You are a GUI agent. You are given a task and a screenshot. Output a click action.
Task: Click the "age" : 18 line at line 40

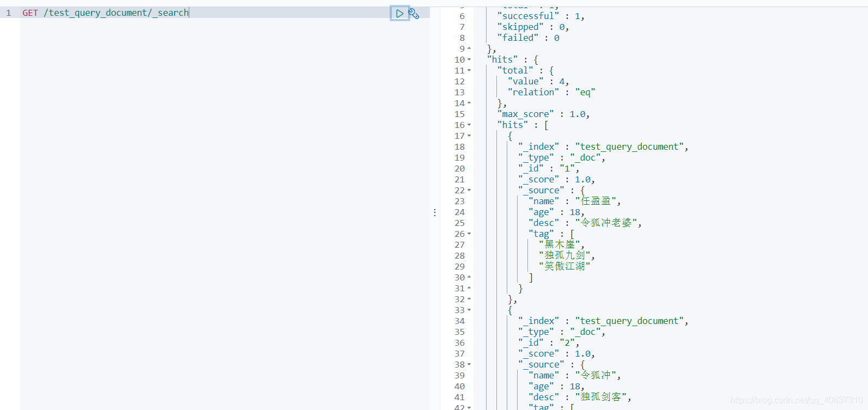click(x=556, y=387)
